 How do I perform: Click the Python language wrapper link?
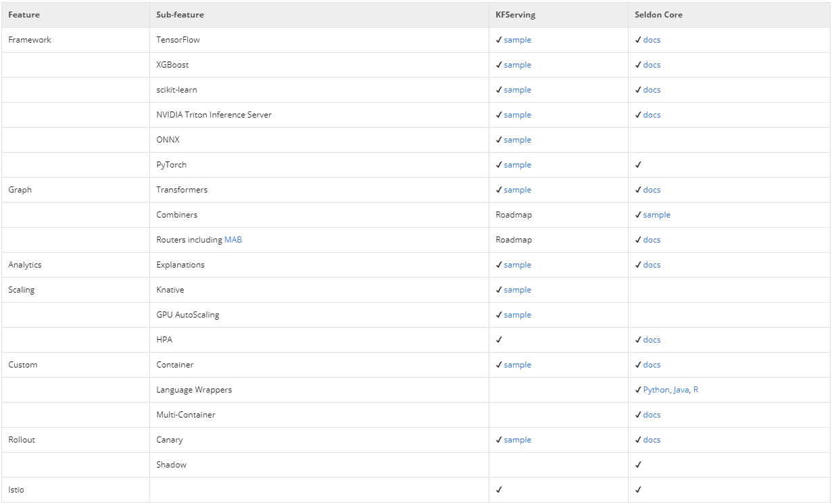click(x=656, y=390)
